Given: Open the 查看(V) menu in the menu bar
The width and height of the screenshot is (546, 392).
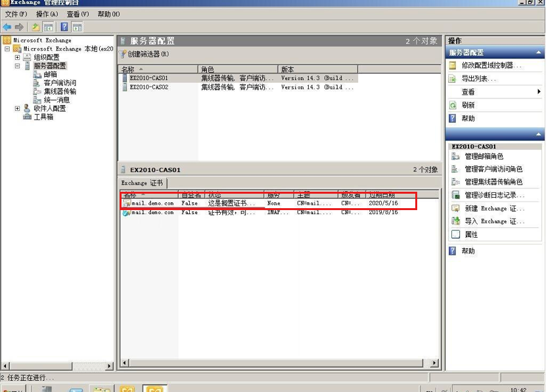Looking at the screenshot, I should [x=78, y=14].
